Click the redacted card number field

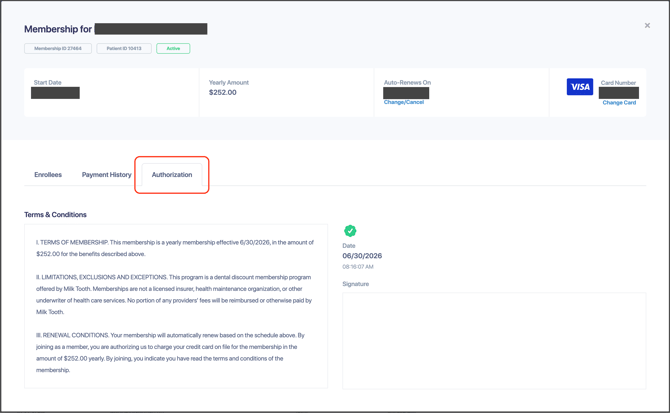pos(619,93)
